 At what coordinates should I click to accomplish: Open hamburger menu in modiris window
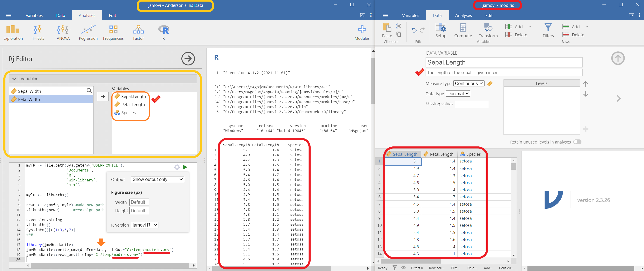pos(385,16)
